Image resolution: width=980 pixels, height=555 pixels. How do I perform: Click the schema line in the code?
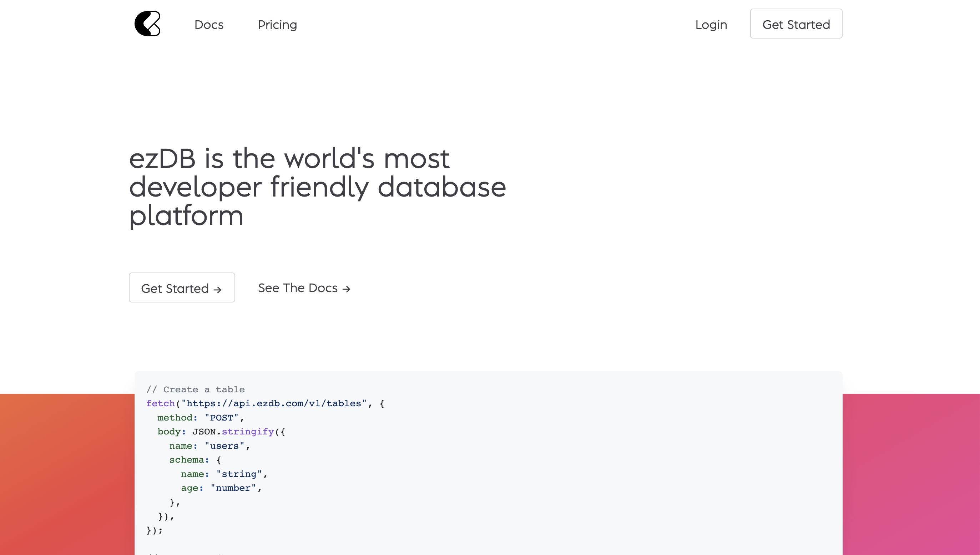coord(195,460)
